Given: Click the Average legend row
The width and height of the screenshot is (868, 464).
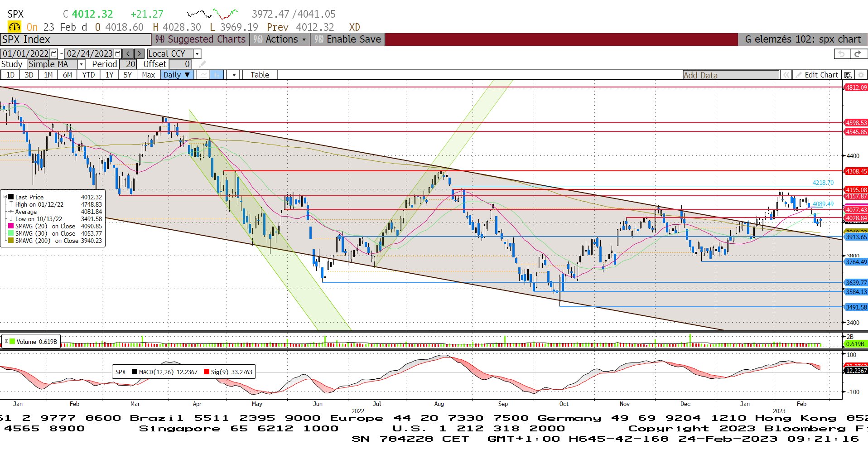Looking at the screenshot, I should 55,212.
